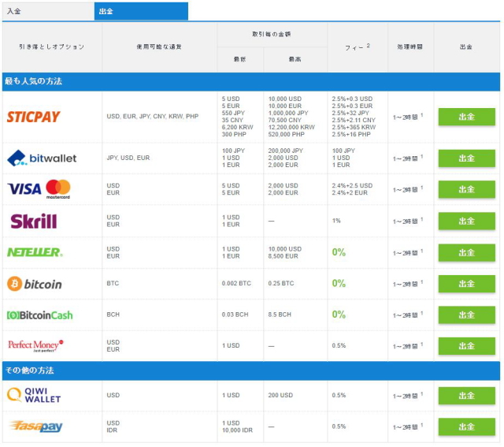Select the 出金 withdrawal tab
The height and width of the screenshot is (447, 504).
tap(141, 11)
